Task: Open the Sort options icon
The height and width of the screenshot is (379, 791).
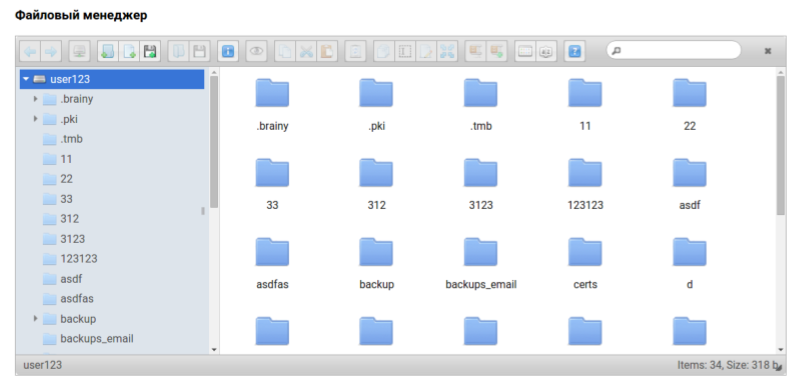Action: coord(546,51)
